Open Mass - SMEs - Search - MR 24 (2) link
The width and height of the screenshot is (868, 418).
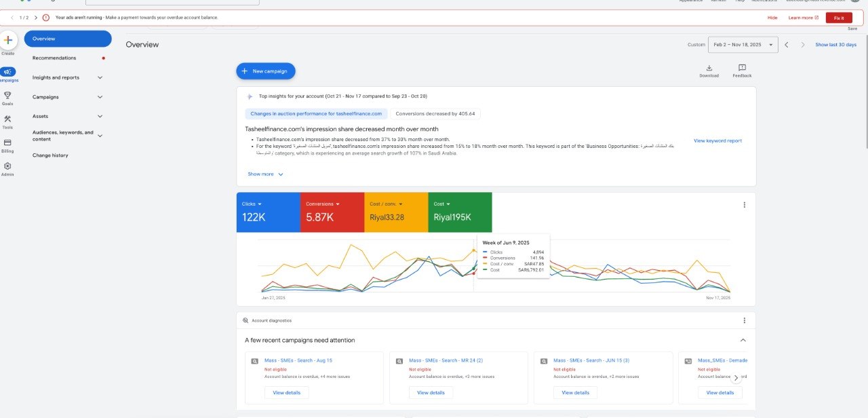[446, 360]
